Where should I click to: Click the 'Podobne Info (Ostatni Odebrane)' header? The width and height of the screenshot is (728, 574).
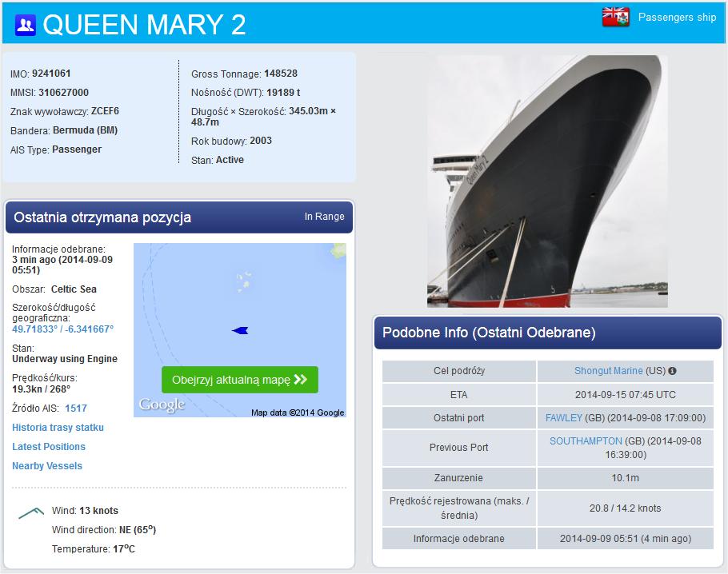click(x=548, y=333)
